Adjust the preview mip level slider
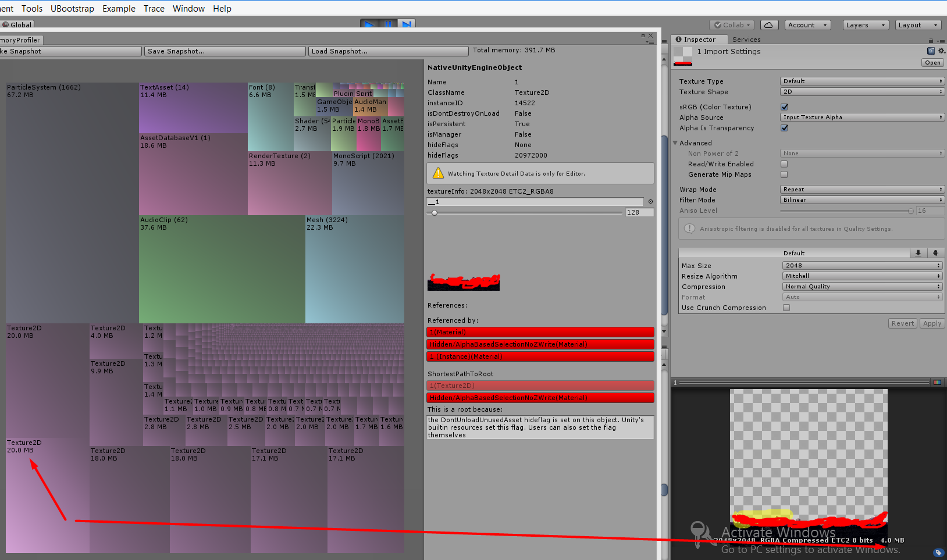The image size is (947, 560). (x=804, y=383)
